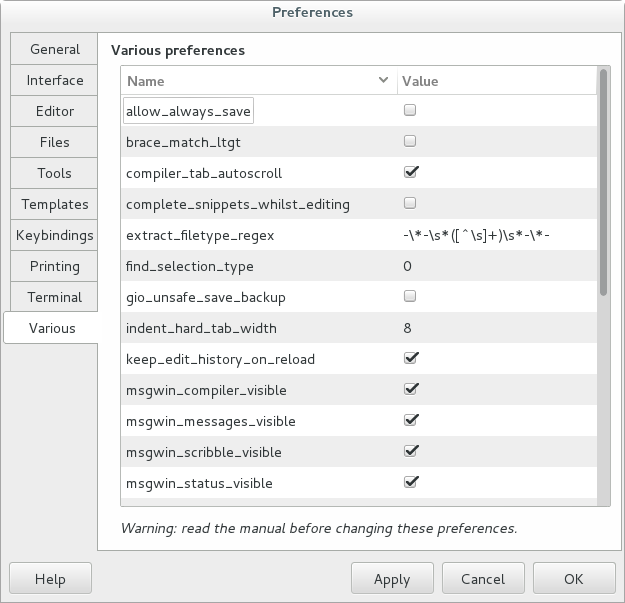This screenshot has width=625, height=603.
Task: Disable msgwin_compiler_visible checkbox
Action: [410, 390]
